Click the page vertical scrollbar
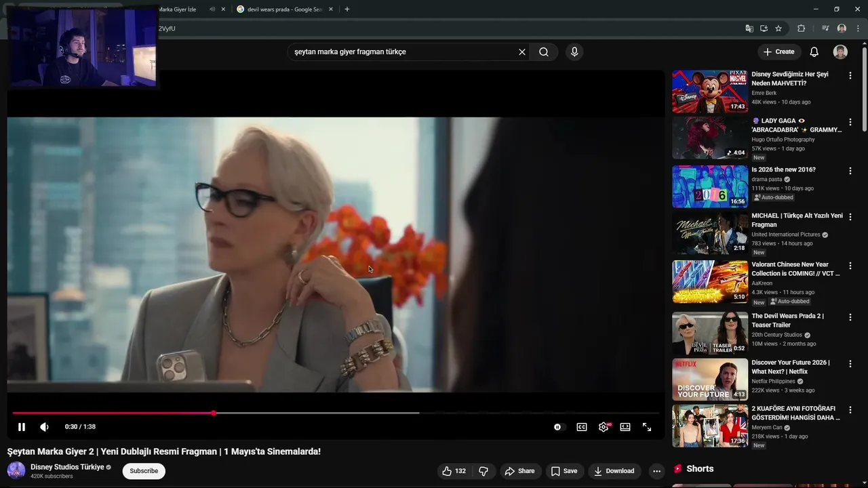 (x=864, y=88)
